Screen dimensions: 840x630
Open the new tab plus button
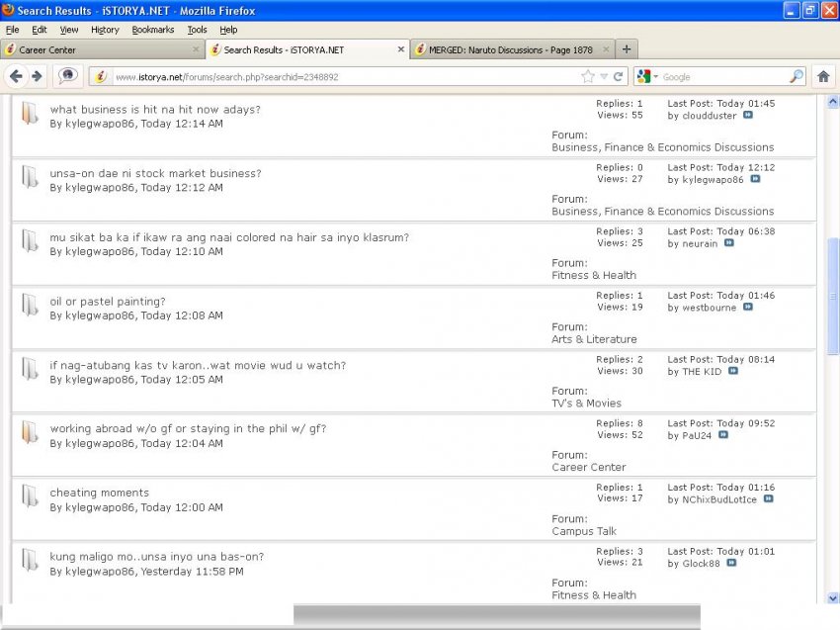(627, 48)
